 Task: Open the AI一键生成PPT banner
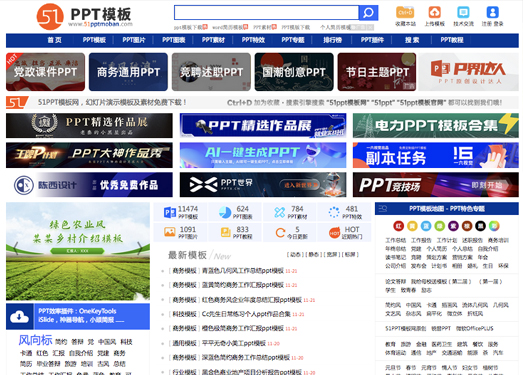click(263, 155)
